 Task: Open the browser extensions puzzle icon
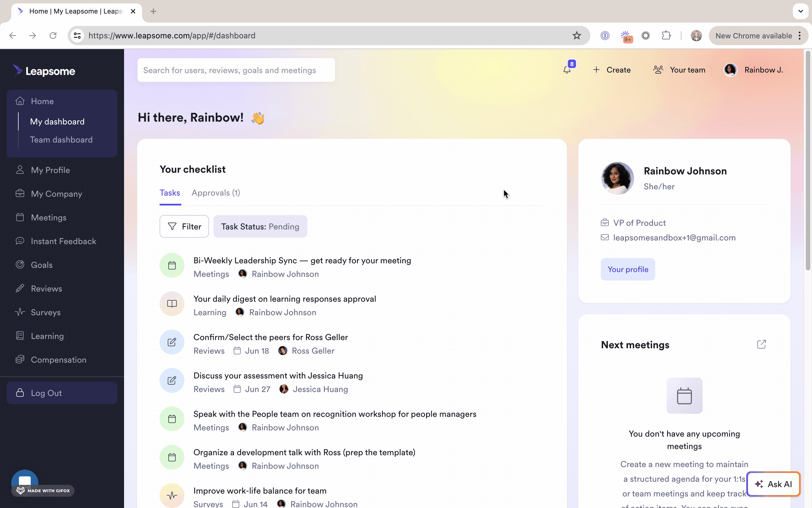click(667, 36)
